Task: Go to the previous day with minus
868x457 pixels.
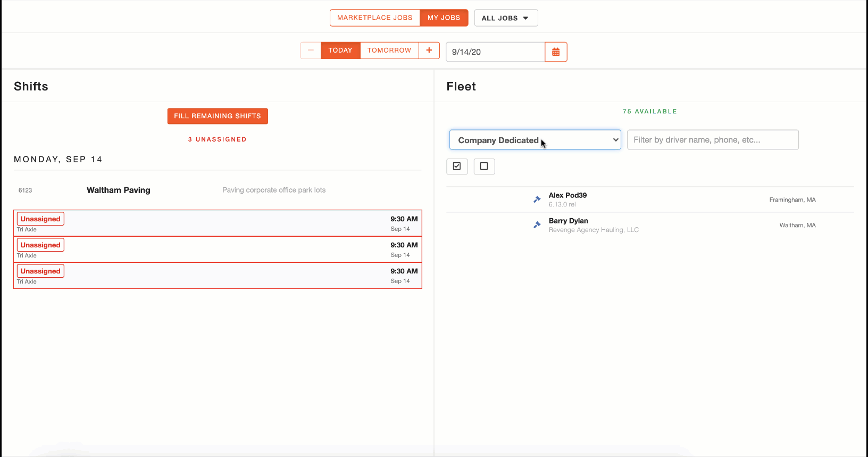Action: pyautogui.click(x=311, y=51)
